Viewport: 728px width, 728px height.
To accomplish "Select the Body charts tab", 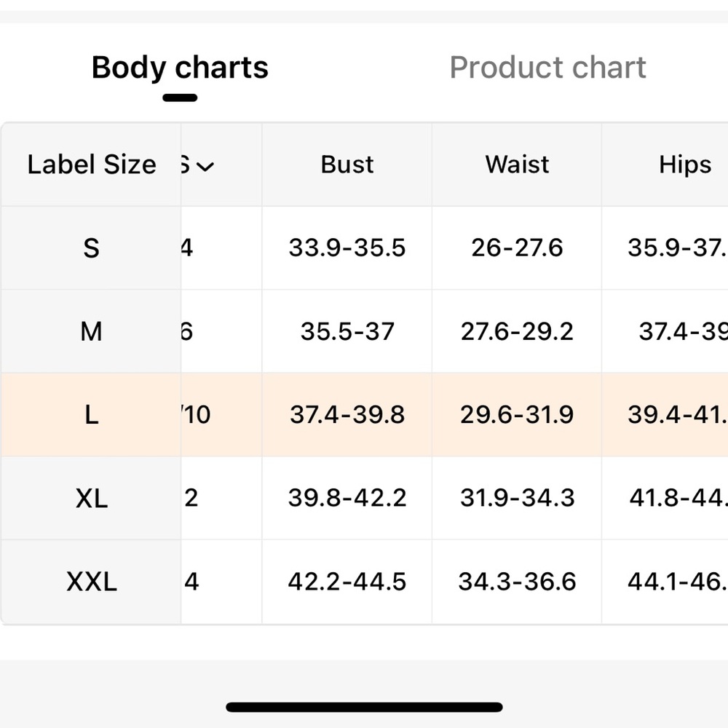I will point(180,68).
